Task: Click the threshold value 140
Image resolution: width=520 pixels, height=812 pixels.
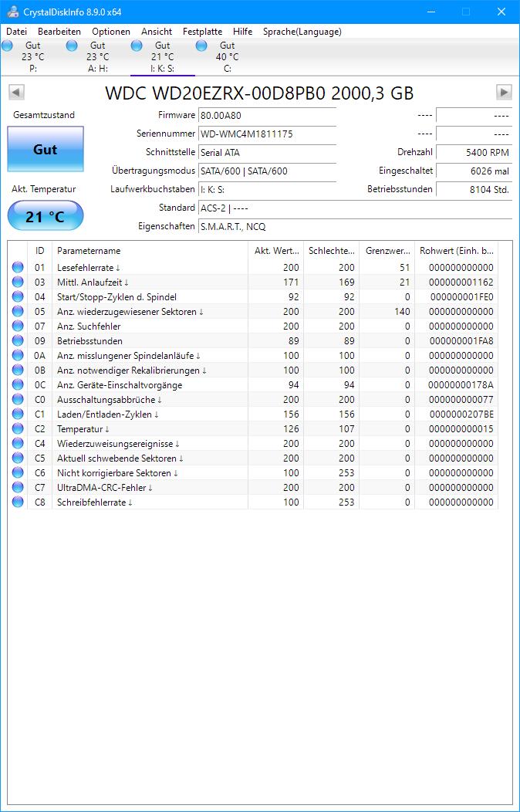Action: pyautogui.click(x=402, y=311)
